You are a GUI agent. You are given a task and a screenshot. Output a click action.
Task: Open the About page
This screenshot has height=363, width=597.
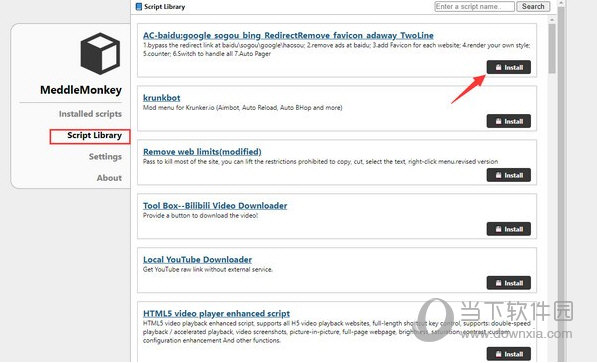click(109, 178)
